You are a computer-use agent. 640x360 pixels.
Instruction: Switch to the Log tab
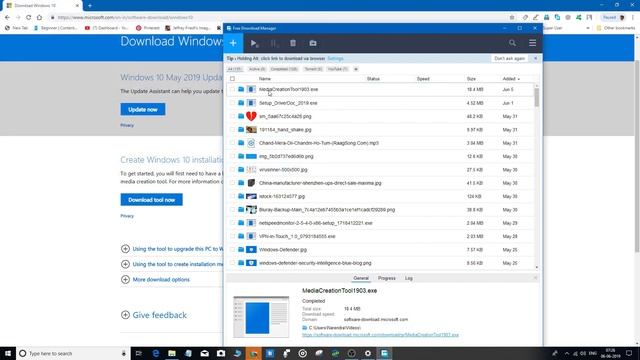pyautogui.click(x=409, y=278)
